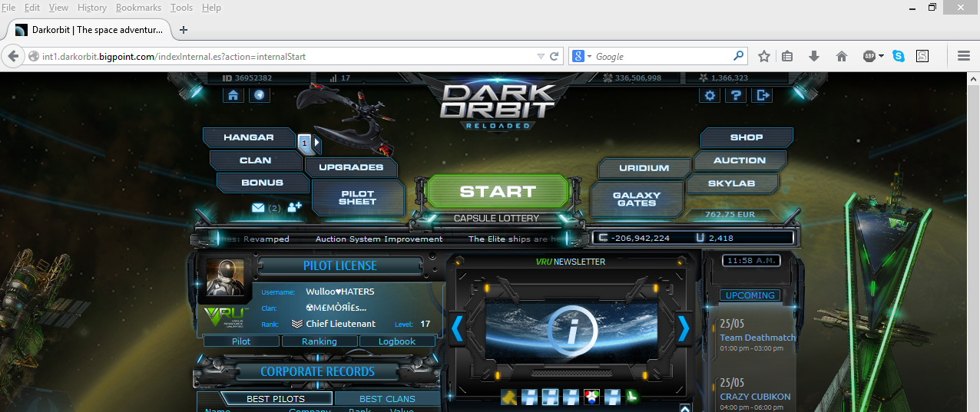Viewport: 980px width, 412px height.
Task: Open the SKYLAB page
Action: coord(732,183)
